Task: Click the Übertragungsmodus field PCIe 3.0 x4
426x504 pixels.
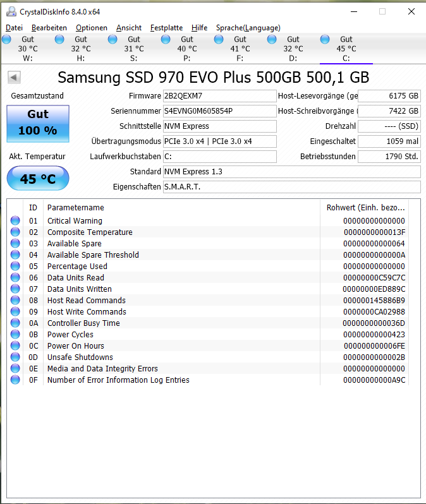Action: point(220,141)
